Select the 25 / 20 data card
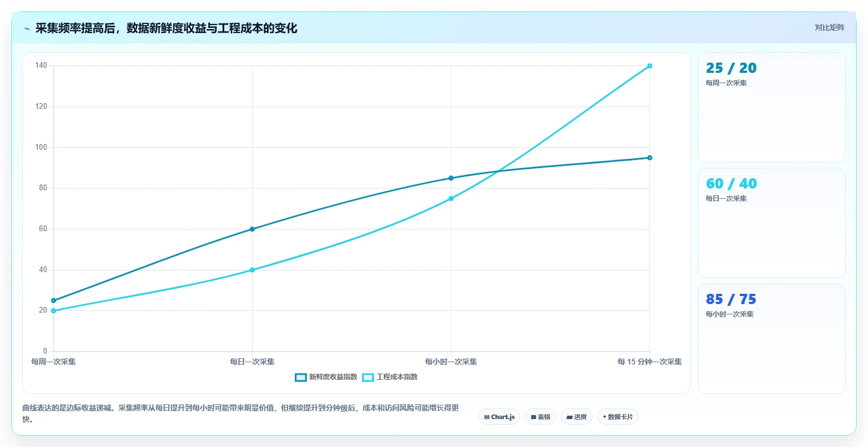868x447 pixels. pos(771,108)
